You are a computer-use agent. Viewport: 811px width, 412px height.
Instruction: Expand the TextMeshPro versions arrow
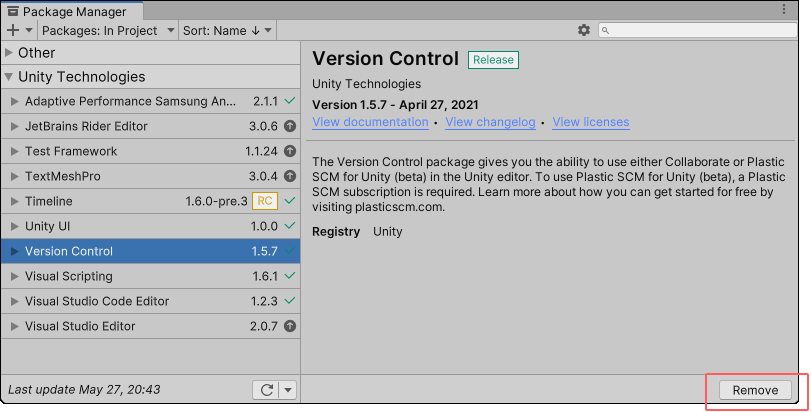pyautogui.click(x=14, y=176)
